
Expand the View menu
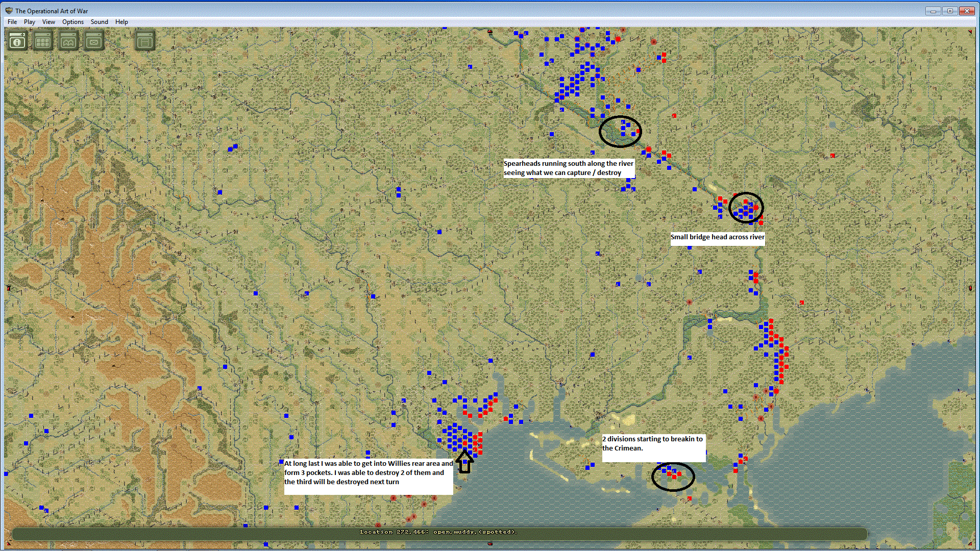48,22
